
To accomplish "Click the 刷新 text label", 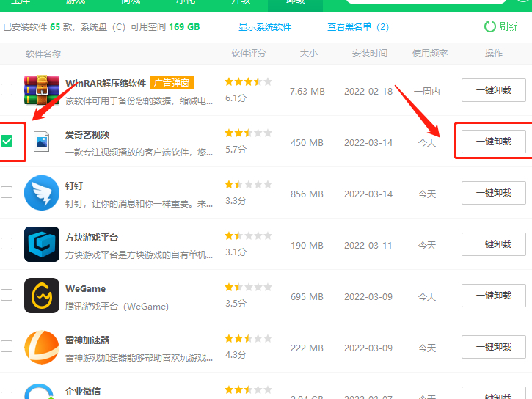I will pyautogui.click(x=508, y=26).
